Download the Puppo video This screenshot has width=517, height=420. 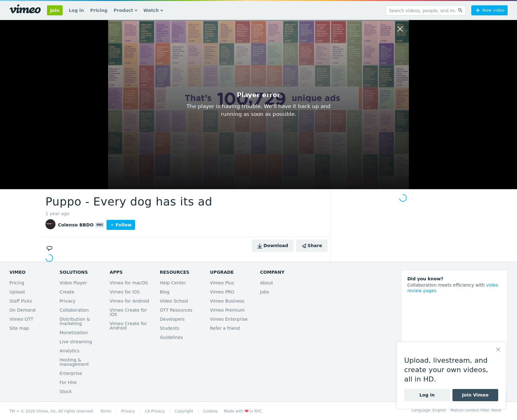[272, 246]
